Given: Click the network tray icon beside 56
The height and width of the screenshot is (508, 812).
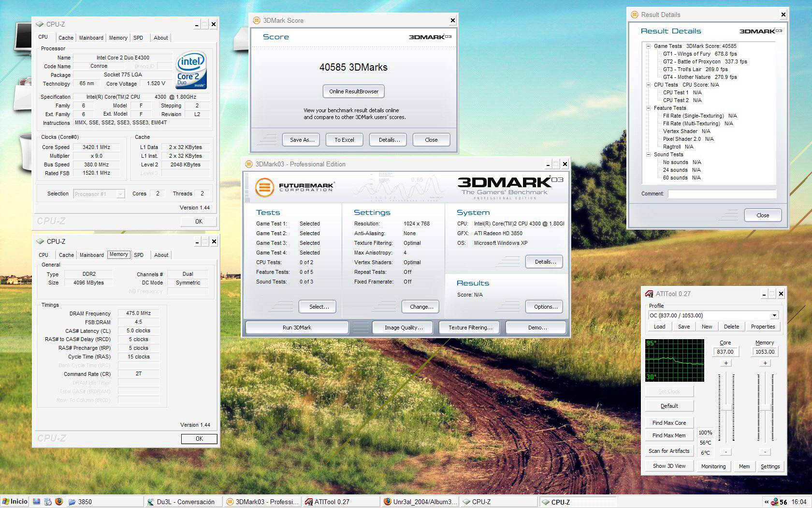Looking at the screenshot, I should click(774, 502).
